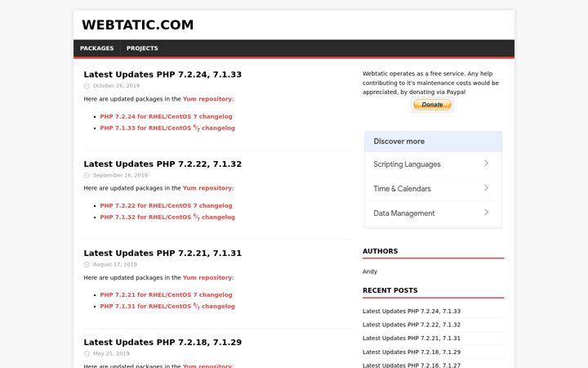Follow the Yum repository link under PHP 7.2.22 post
588x368 pixels.
(x=208, y=188)
